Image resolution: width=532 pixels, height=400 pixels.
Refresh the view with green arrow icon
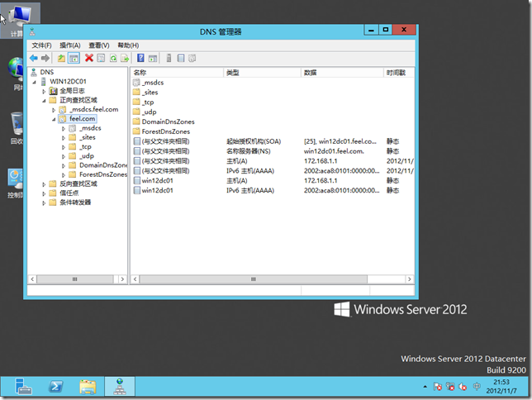click(113, 59)
